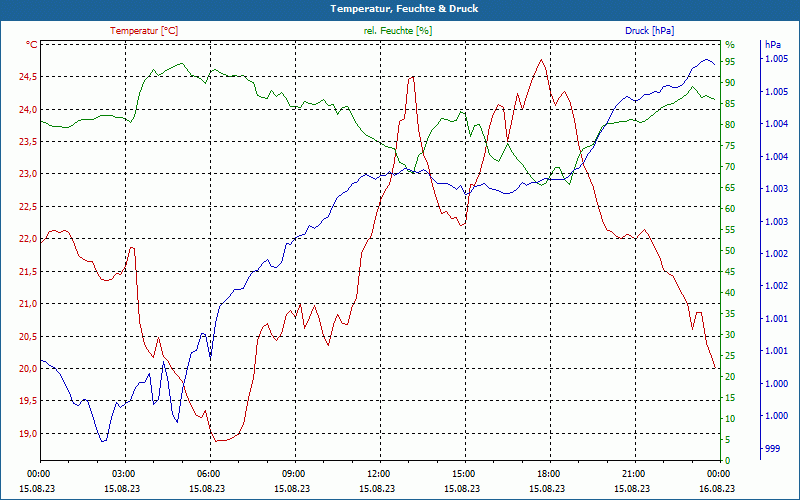Click the '22,0' temperature axis tick
This screenshot has width=800, height=500.
[28, 239]
